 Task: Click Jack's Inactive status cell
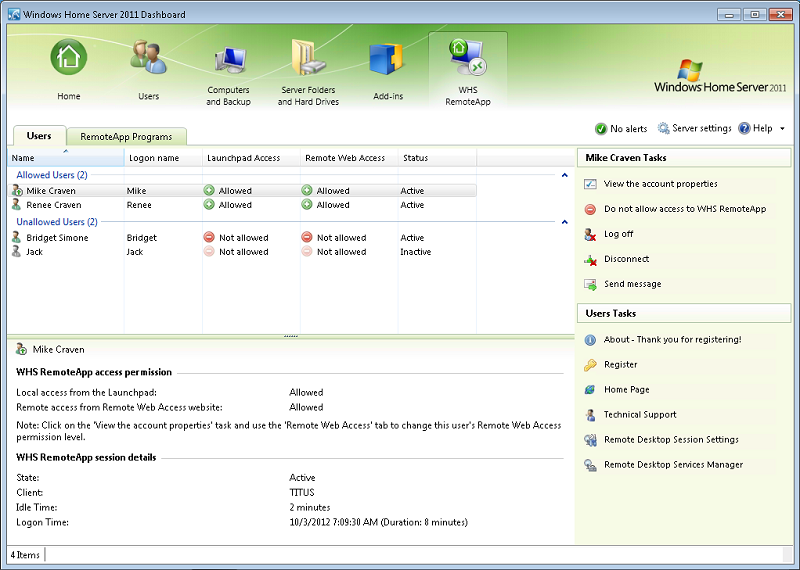coord(415,252)
